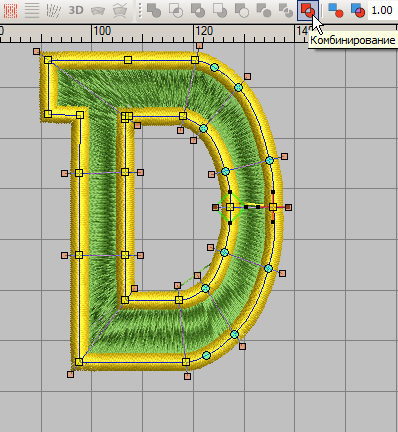Click the crossed-out basket icon in toolbar

(119, 11)
